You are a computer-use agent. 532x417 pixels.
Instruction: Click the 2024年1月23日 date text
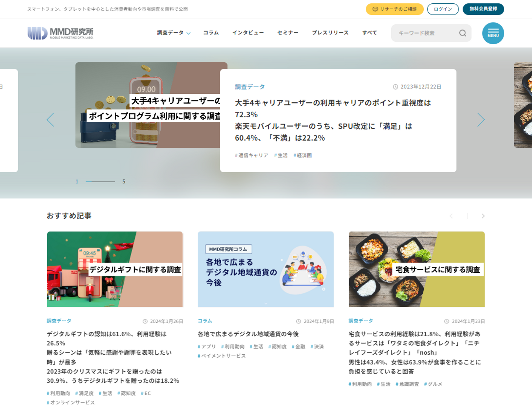coord(468,321)
